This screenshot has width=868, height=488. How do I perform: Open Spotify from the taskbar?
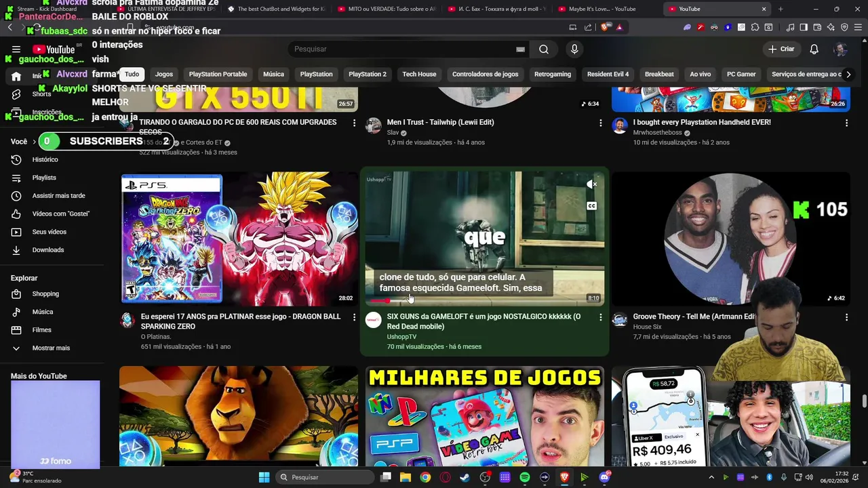coord(525,477)
